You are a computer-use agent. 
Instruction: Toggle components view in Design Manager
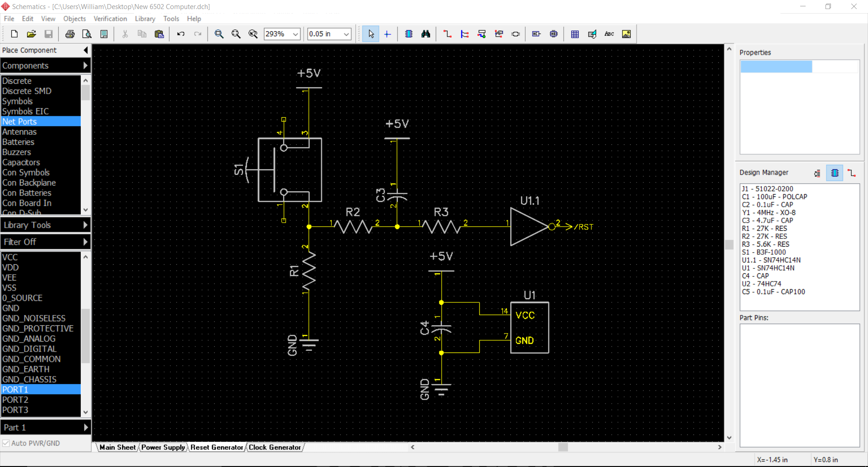834,173
